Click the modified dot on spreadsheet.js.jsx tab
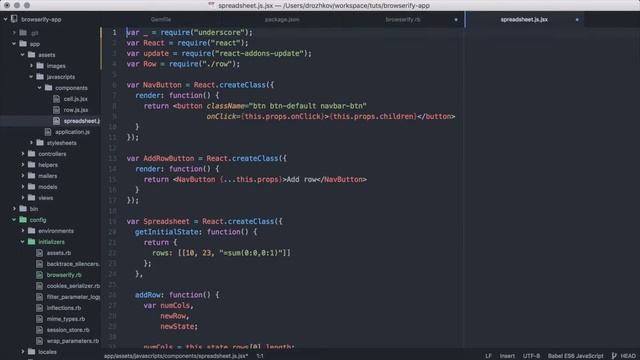 (577, 20)
